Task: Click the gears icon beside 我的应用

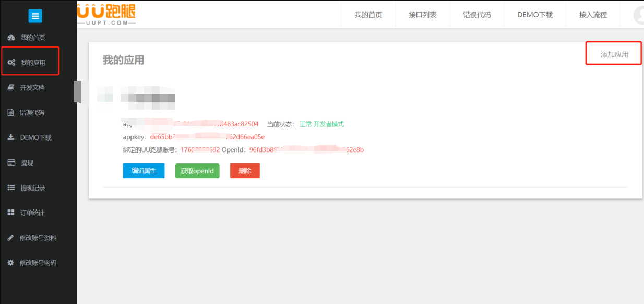Action: (x=11, y=63)
